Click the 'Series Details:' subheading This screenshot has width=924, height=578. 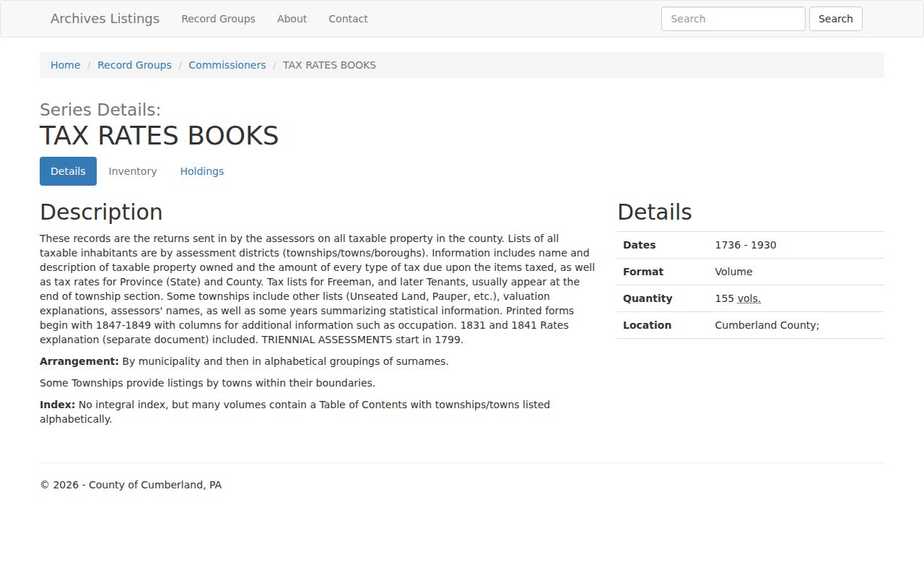(x=100, y=110)
